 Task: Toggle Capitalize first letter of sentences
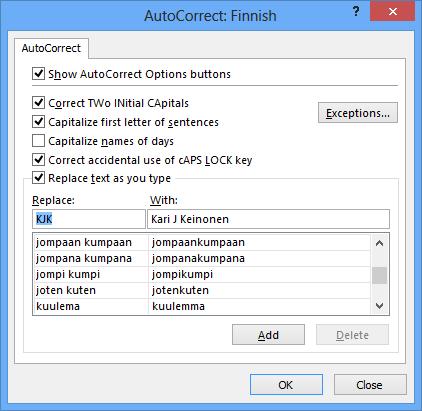pos(39,122)
